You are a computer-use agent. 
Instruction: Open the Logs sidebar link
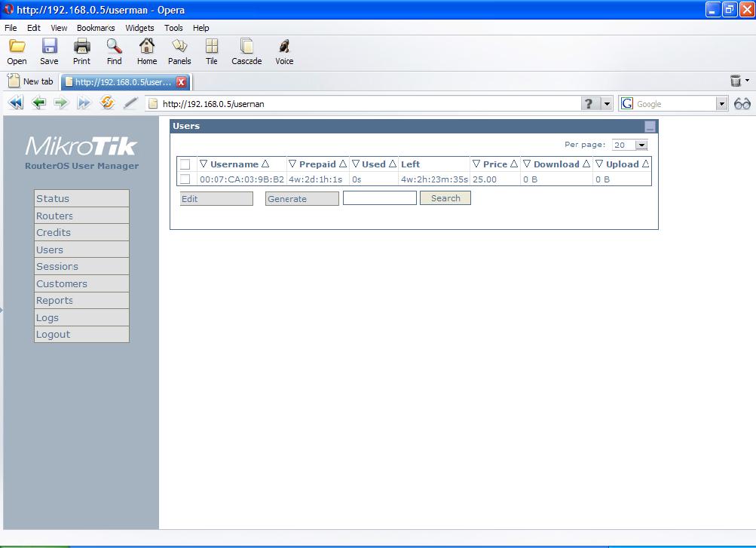point(81,317)
